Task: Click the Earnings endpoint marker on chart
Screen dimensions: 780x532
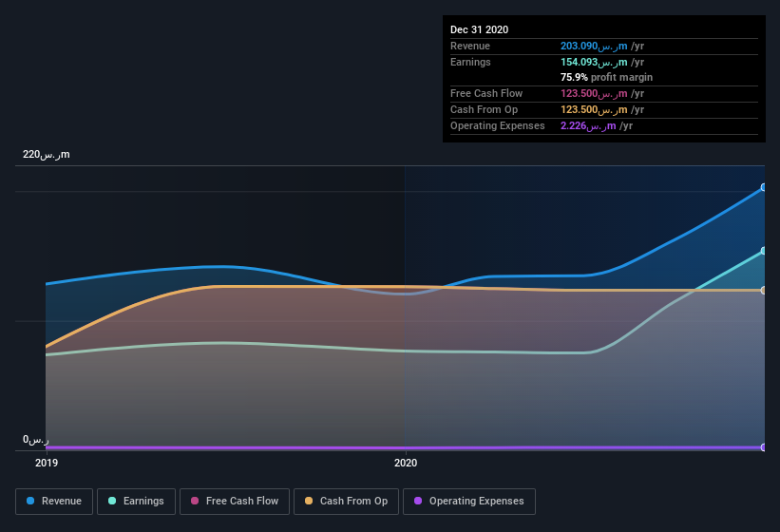Action: click(763, 251)
